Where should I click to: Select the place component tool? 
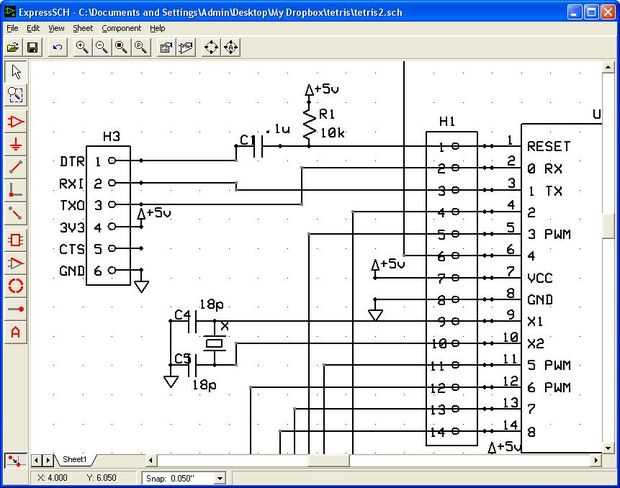(x=16, y=122)
